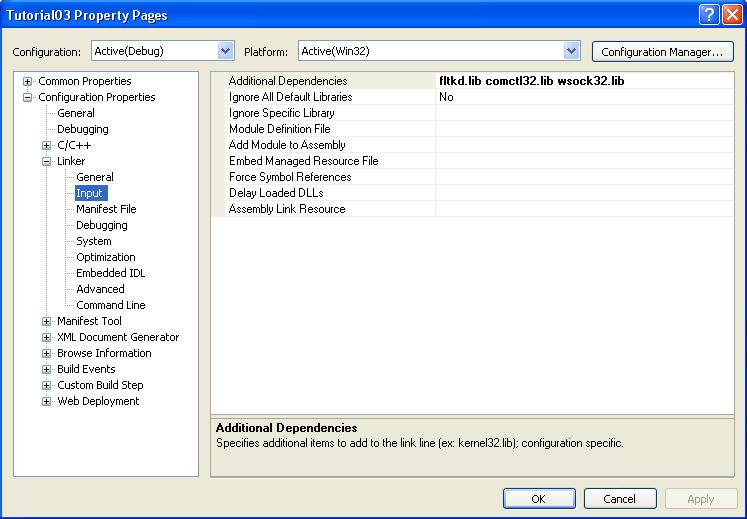Click the Add Module to Assembly property
This screenshot has height=519, width=747.
point(287,145)
